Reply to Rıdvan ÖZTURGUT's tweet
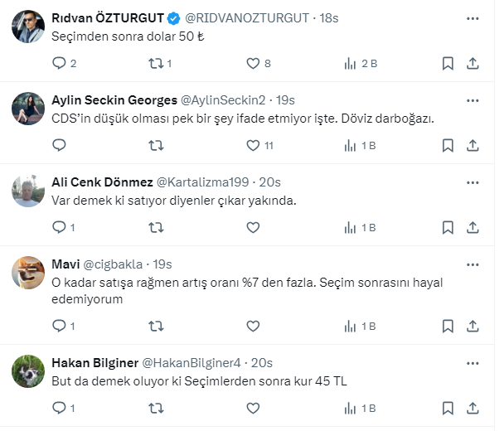This screenshot has height=431, width=504. click(x=59, y=63)
